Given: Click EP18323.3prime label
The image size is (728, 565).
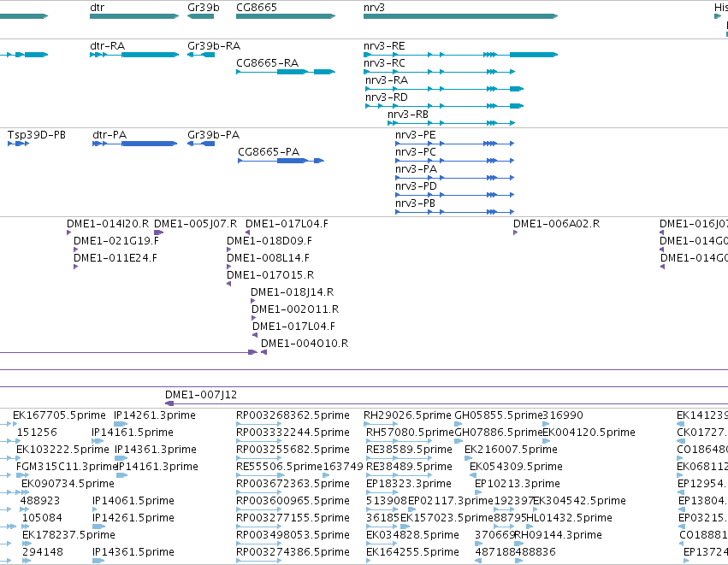Looking at the screenshot, I should coord(409,484).
